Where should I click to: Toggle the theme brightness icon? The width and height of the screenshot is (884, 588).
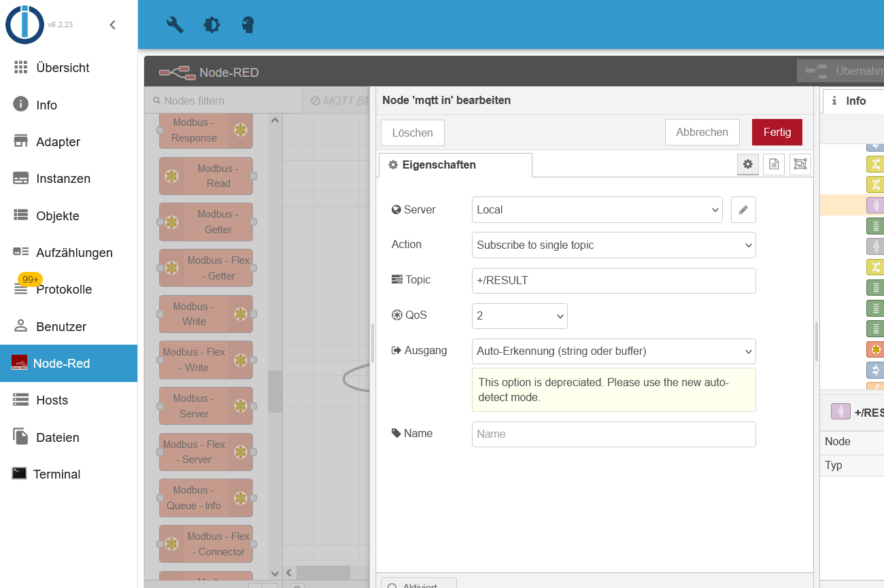pos(211,25)
